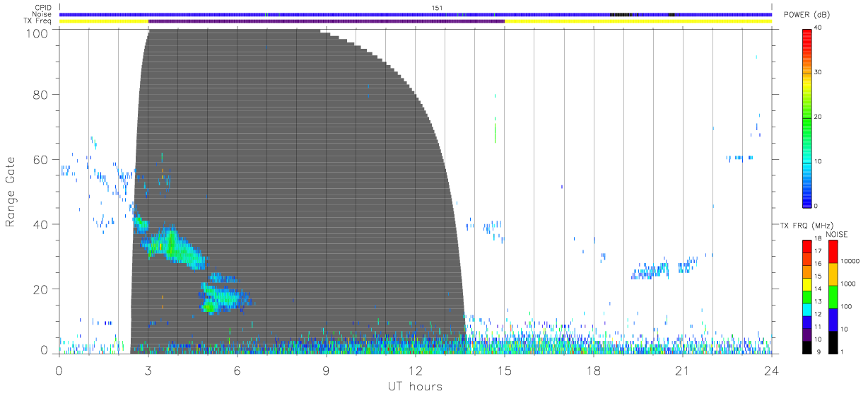Viewport: 868px width, 401px height.
Task: Click the UT hours axis title
Action: [x=415, y=386]
